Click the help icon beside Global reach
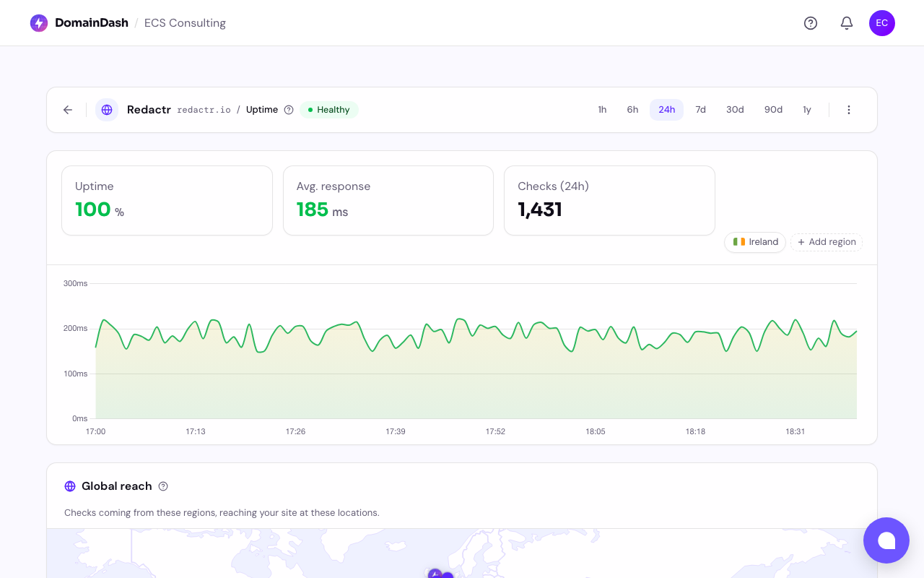This screenshot has height=578, width=924. tap(163, 486)
